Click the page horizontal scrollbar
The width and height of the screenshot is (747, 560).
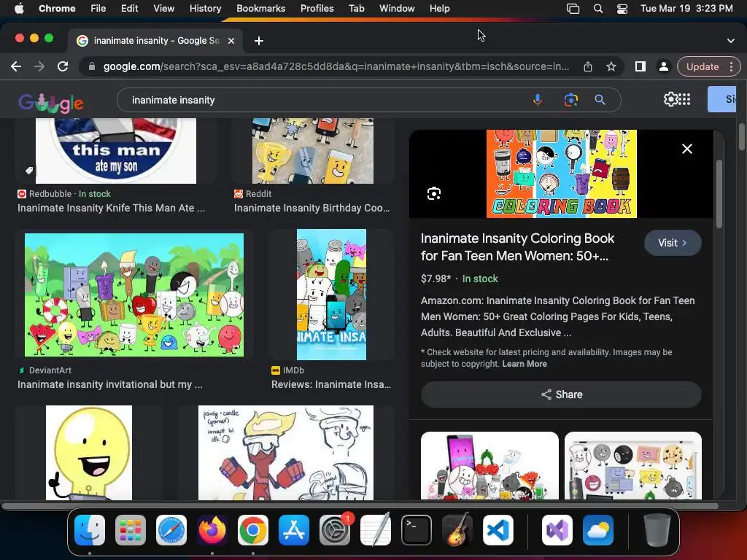[360, 506]
